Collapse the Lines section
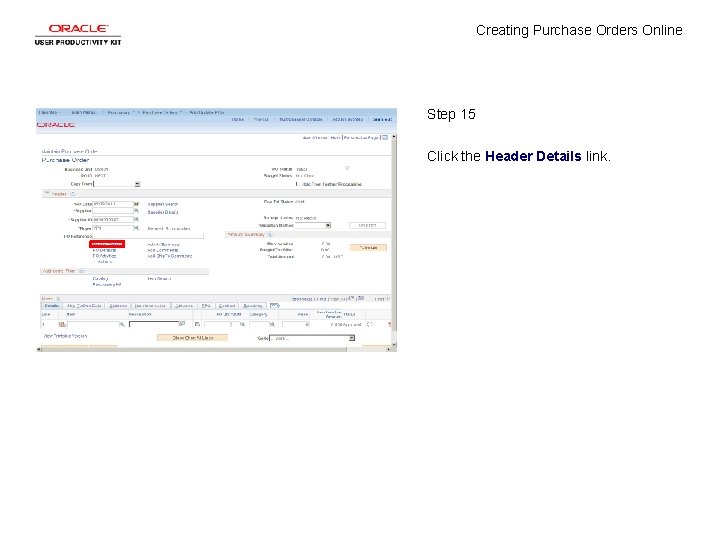This screenshot has height=540, width=720. pos(58,298)
